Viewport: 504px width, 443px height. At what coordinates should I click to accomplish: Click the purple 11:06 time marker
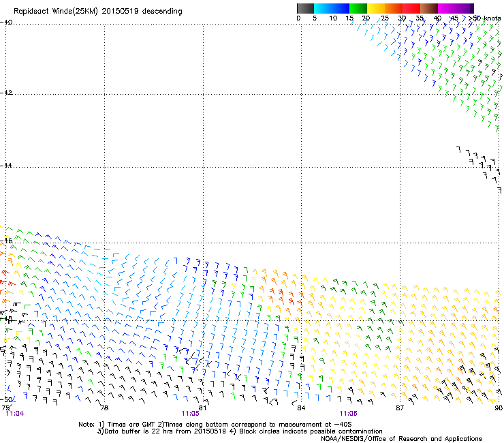click(x=349, y=414)
